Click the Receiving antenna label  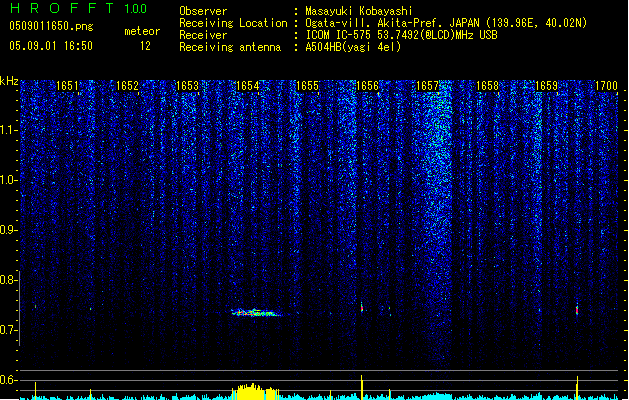point(230,47)
